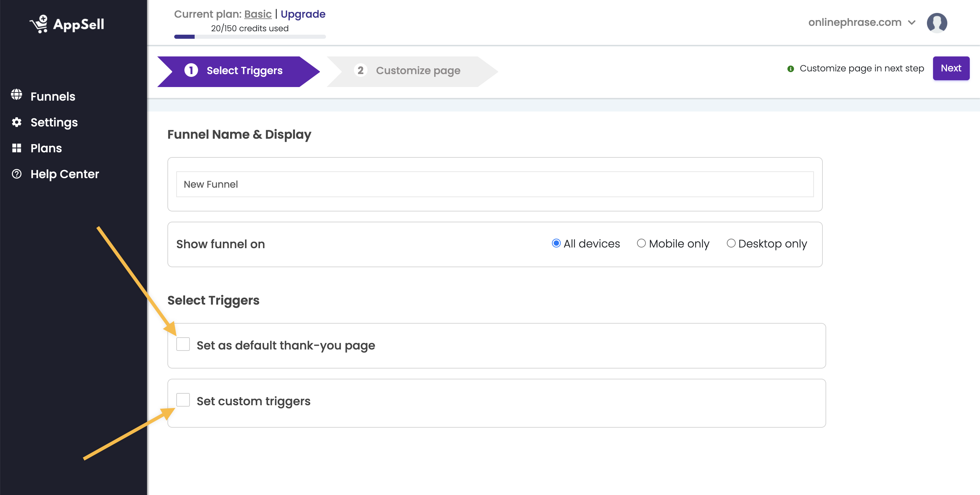Viewport: 980px width, 495px height.
Task: Click the Show funnel on label
Action: (220, 244)
